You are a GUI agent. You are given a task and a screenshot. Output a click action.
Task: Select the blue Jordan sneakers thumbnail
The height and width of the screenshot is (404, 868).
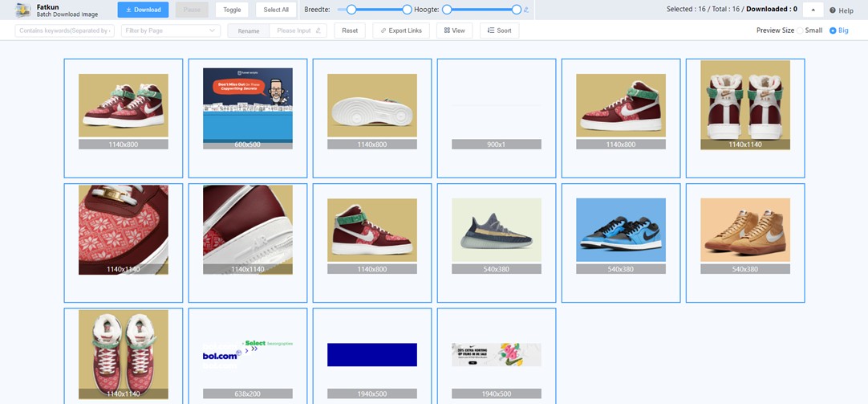(x=621, y=230)
